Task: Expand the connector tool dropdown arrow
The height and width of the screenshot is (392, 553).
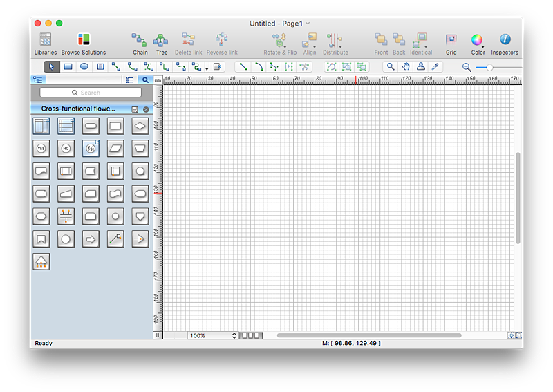Action: [207, 68]
